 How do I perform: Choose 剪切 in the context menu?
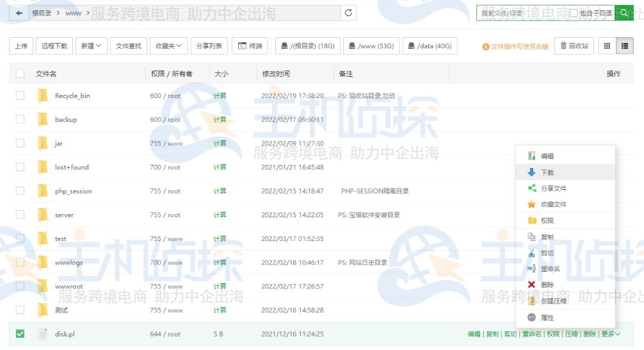click(565, 253)
